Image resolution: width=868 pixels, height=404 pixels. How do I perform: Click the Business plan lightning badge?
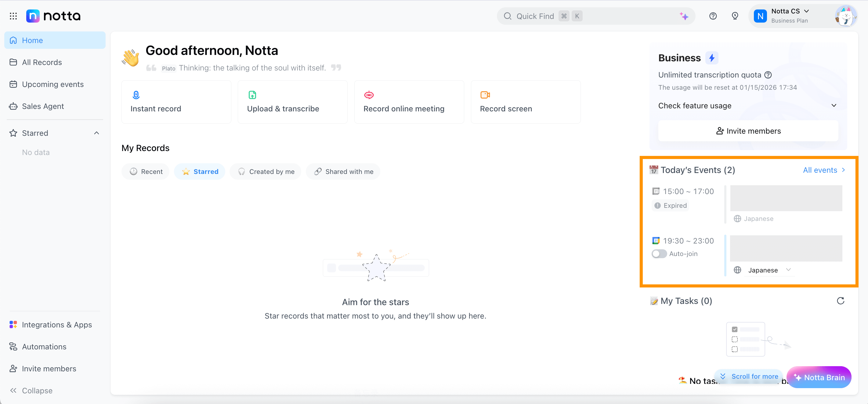tap(712, 58)
